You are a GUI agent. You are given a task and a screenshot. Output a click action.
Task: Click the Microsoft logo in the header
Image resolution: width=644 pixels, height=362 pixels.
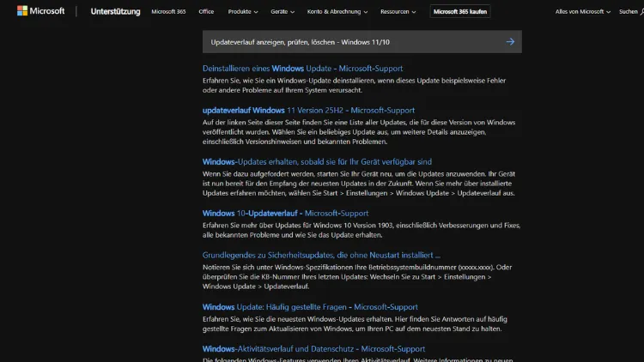(40, 11)
